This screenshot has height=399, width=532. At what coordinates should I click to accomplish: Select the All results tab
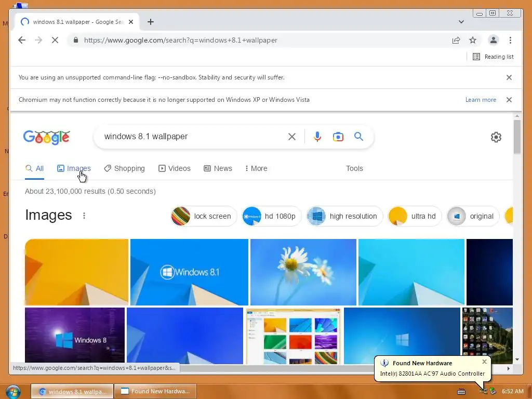click(35, 169)
